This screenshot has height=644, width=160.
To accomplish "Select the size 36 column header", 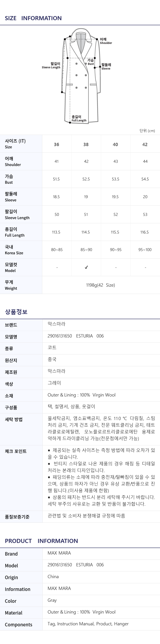I will [57, 144].
